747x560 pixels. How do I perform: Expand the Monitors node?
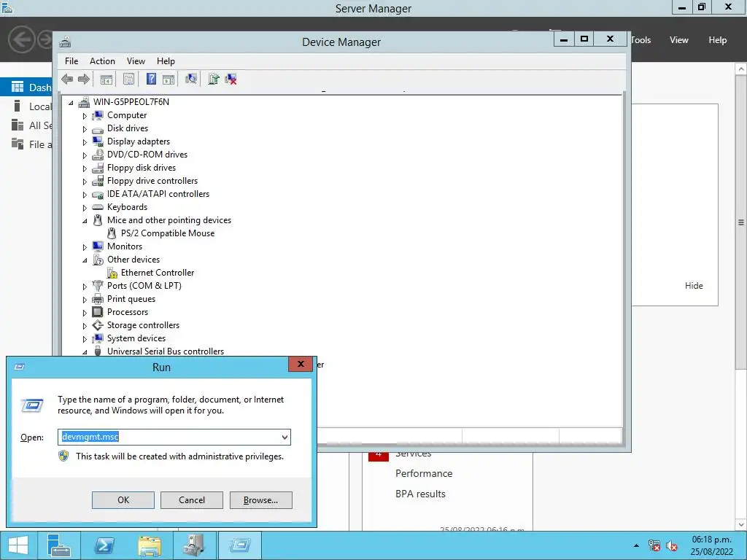[x=85, y=247]
